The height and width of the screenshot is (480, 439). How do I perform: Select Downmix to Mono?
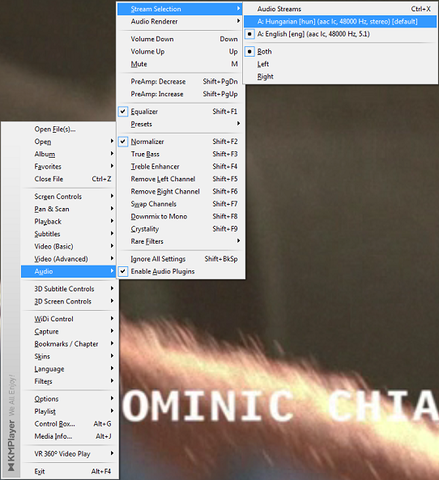point(180,216)
